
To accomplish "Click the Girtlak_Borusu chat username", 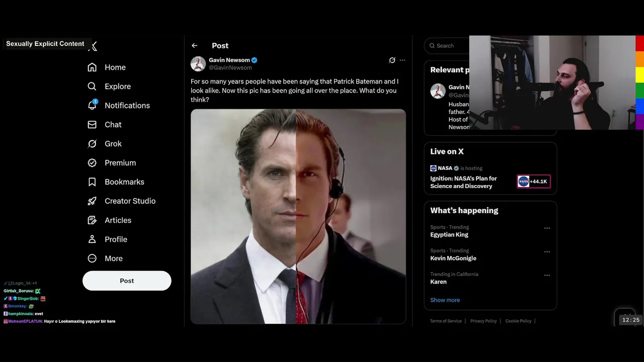I will tap(18, 291).
